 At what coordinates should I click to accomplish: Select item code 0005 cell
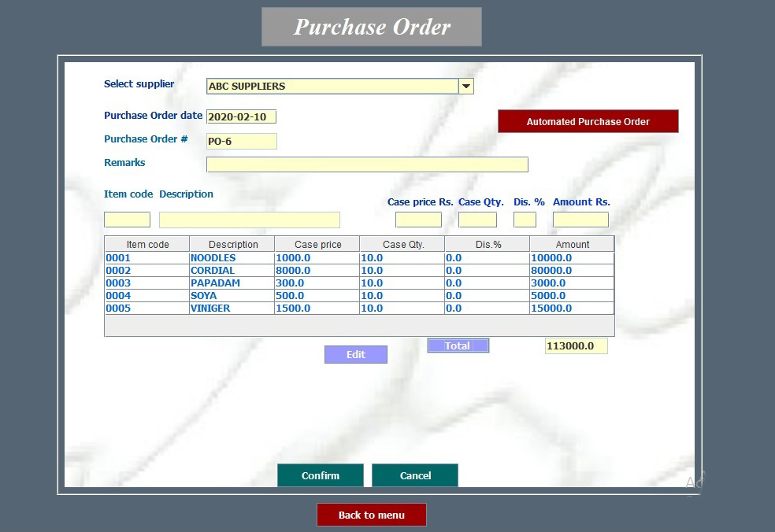coord(146,308)
